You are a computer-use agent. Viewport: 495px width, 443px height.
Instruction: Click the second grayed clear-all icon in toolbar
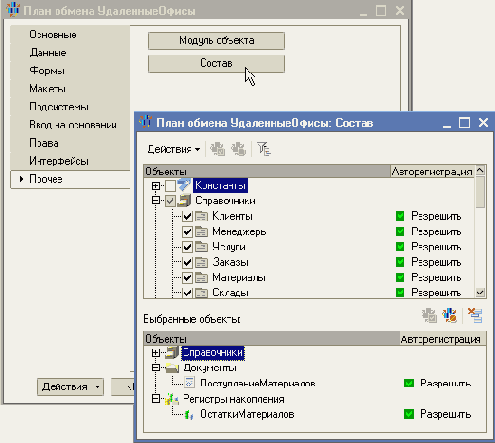tap(239, 149)
